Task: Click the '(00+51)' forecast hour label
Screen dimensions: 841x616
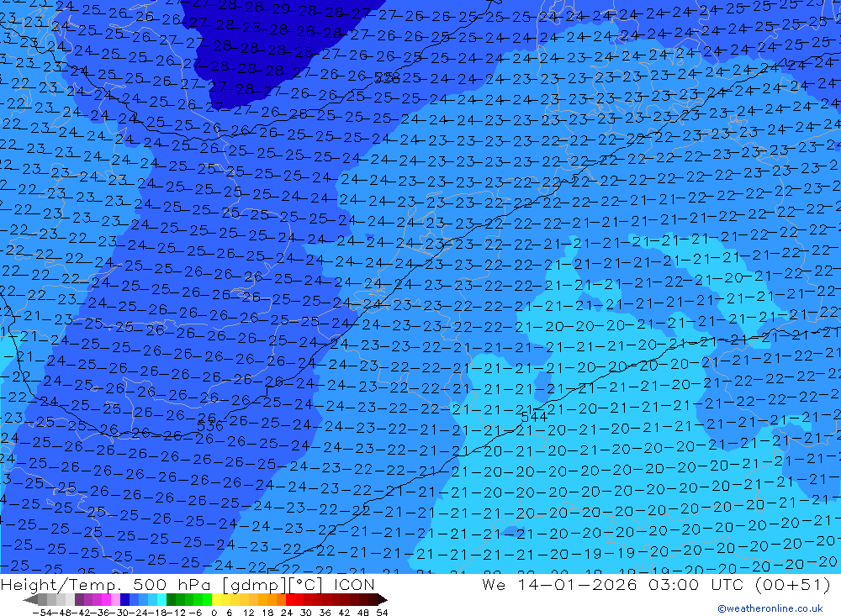Action: click(792, 584)
